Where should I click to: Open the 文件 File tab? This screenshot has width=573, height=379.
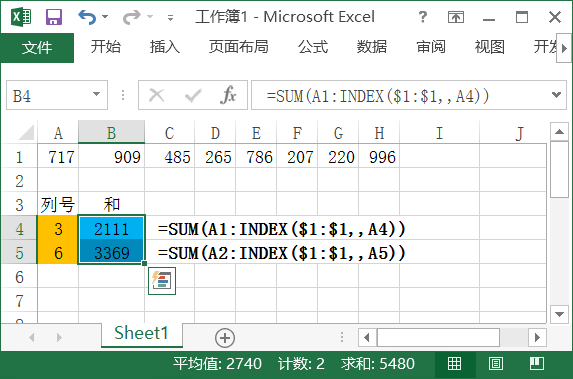(37, 48)
